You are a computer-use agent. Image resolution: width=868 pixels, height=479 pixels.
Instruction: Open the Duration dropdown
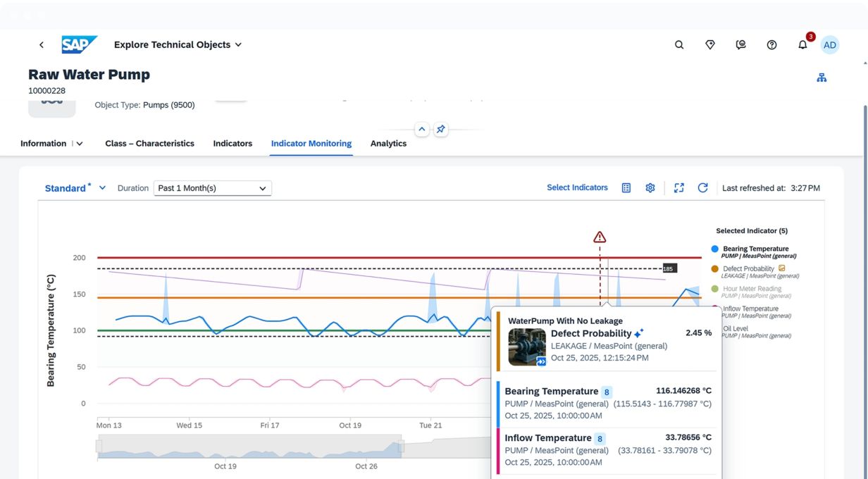coord(212,188)
